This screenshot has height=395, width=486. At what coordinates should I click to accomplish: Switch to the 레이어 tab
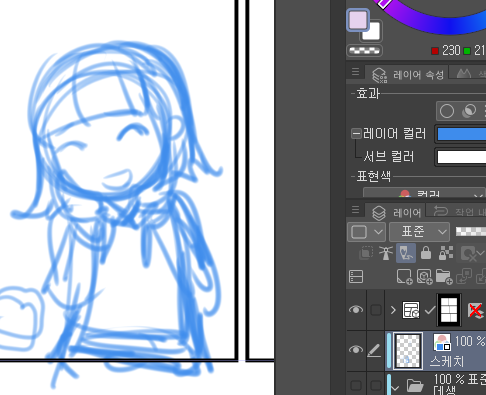(x=396, y=212)
